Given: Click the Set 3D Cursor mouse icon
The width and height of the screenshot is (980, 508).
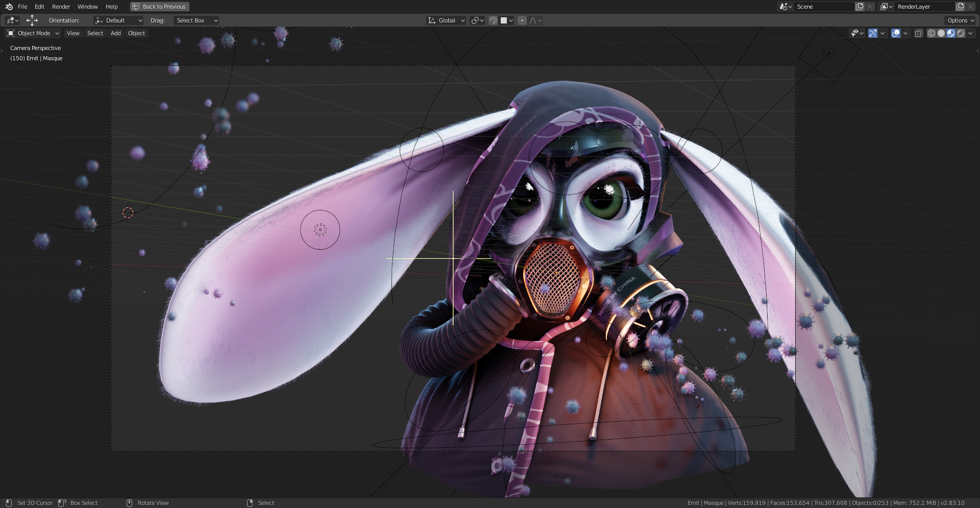Looking at the screenshot, I should 9,503.
